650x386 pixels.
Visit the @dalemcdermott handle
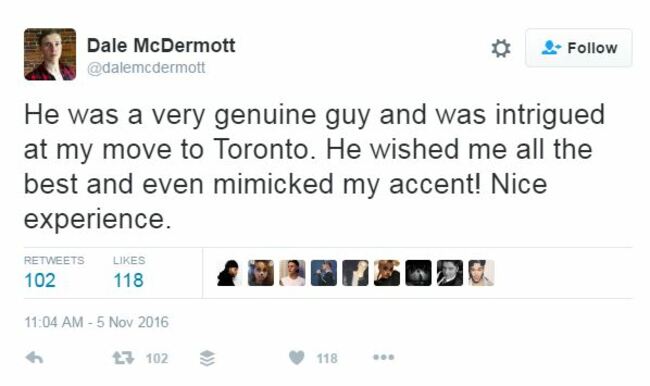(x=146, y=68)
